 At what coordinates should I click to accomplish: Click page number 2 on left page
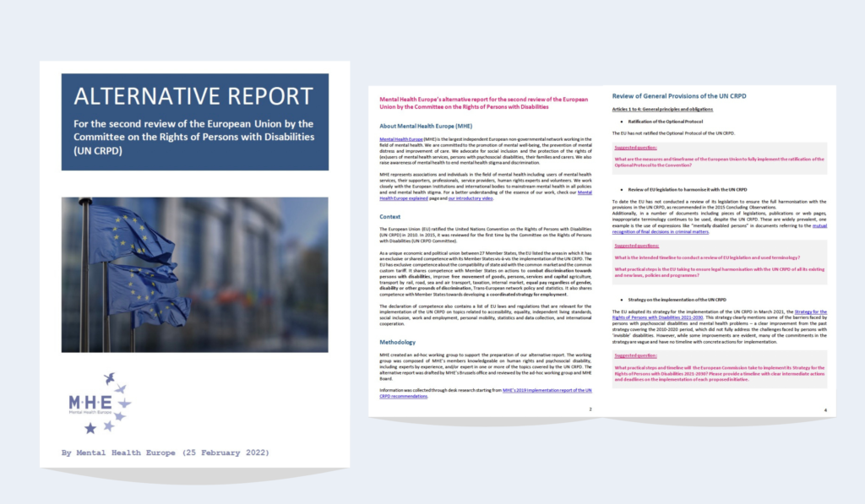pos(590,409)
